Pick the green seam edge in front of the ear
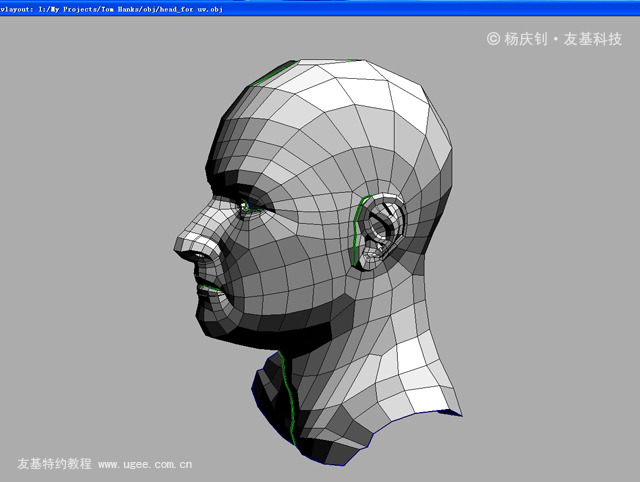Image resolution: width=640 pixels, height=482 pixels. [358, 229]
